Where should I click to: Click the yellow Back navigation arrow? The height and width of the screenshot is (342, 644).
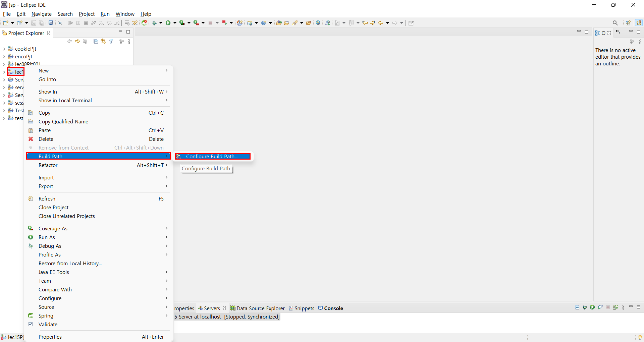click(x=381, y=23)
